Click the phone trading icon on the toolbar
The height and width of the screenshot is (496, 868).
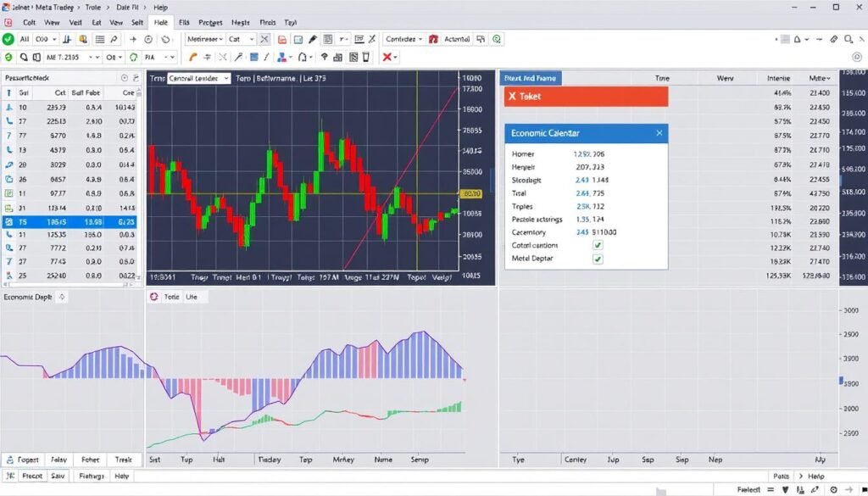(192, 58)
